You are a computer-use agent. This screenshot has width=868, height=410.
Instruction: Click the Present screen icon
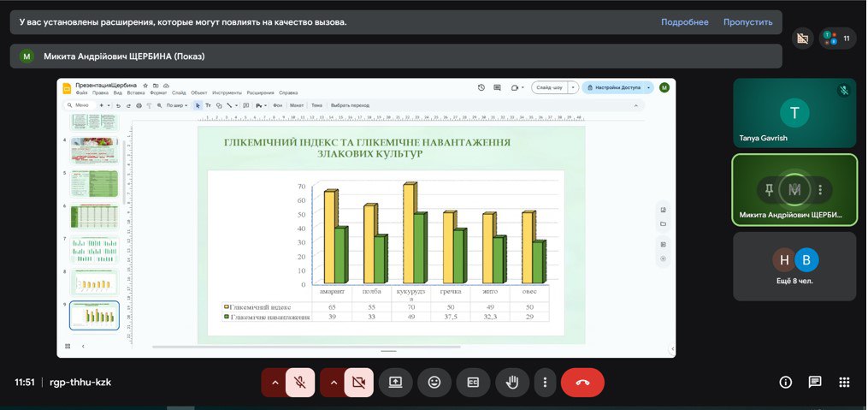[x=395, y=383]
